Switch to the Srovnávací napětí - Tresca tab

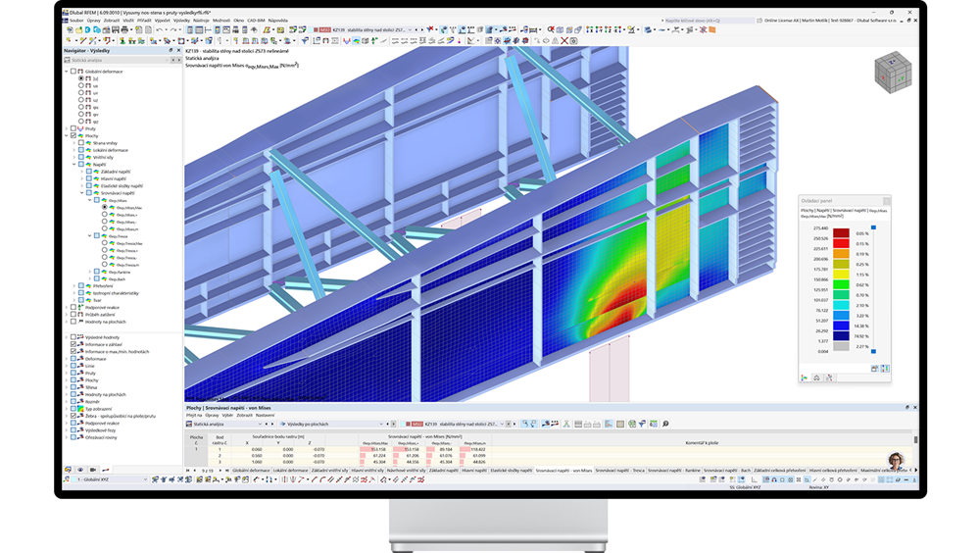click(x=620, y=471)
